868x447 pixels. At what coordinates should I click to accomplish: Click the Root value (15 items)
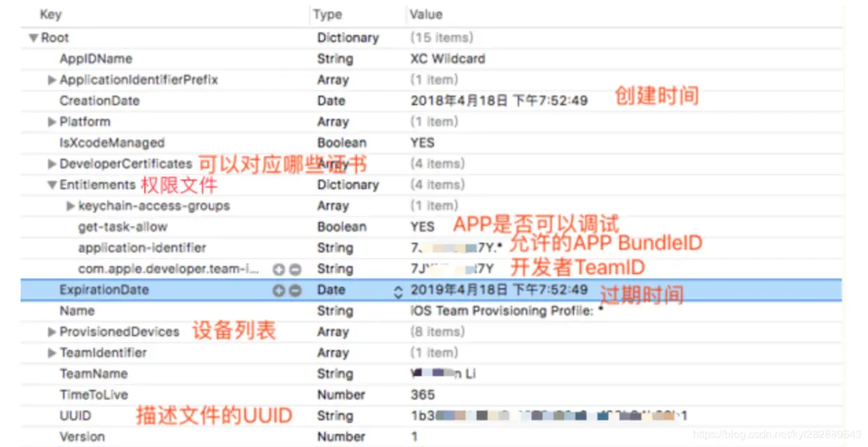[x=441, y=38]
